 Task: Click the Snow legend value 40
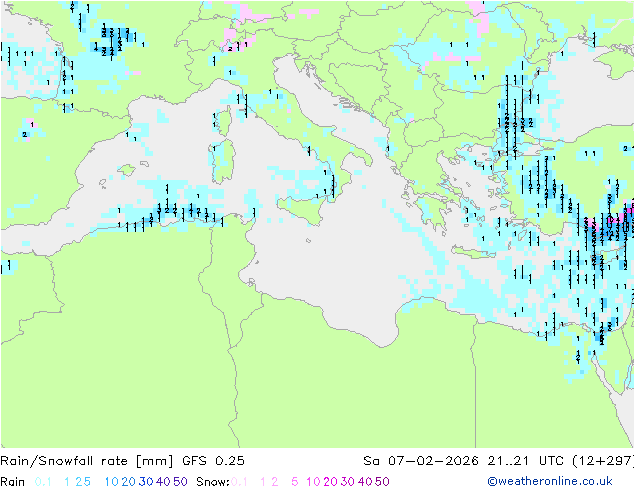pyautogui.click(x=365, y=482)
